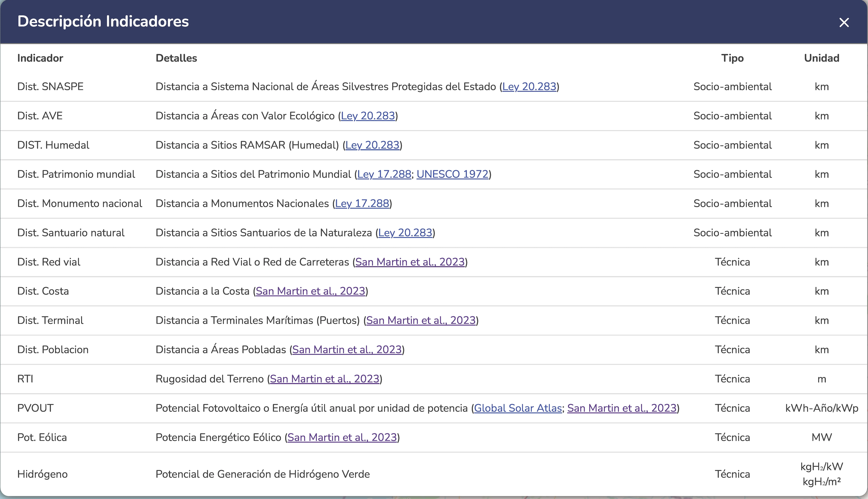Screen dimensions: 868x499
Task: Open Ley 17.288 link in Patrimonio mundial row
Action: (x=384, y=174)
